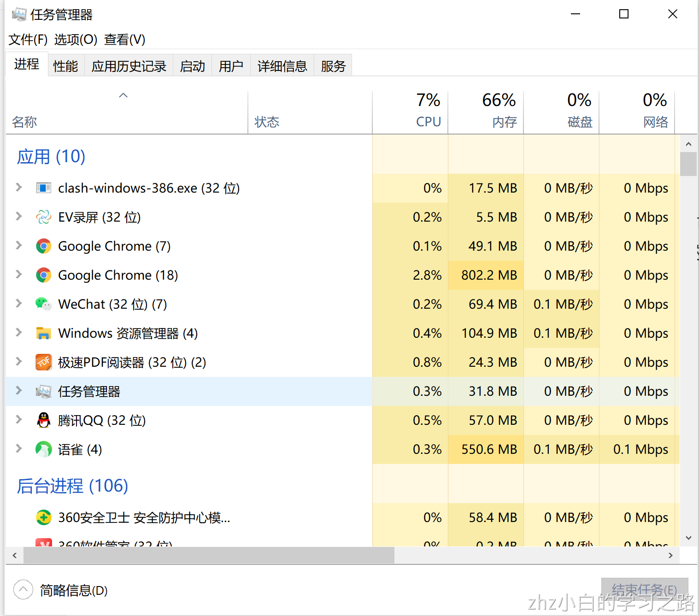This screenshot has height=616, width=699.
Task: Sort processes by 内存 column header
Action: tap(486, 113)
